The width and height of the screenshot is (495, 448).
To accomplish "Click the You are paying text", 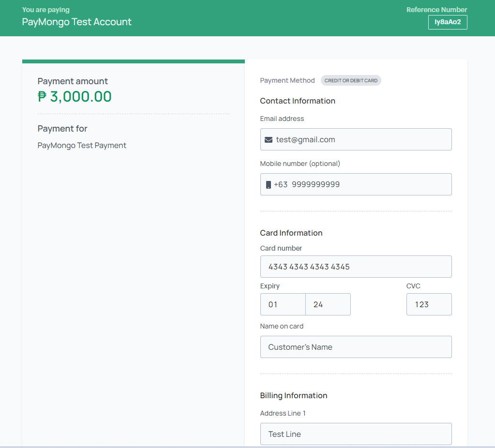I will [46, 10].
